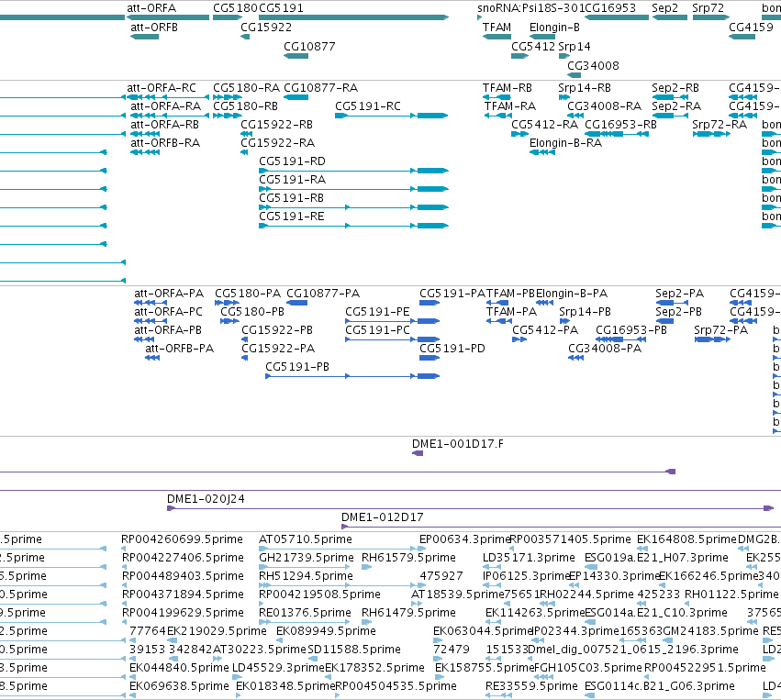Click the AT05710.5prime EST label
The image size is (781, 700).
tap(306, 539)
